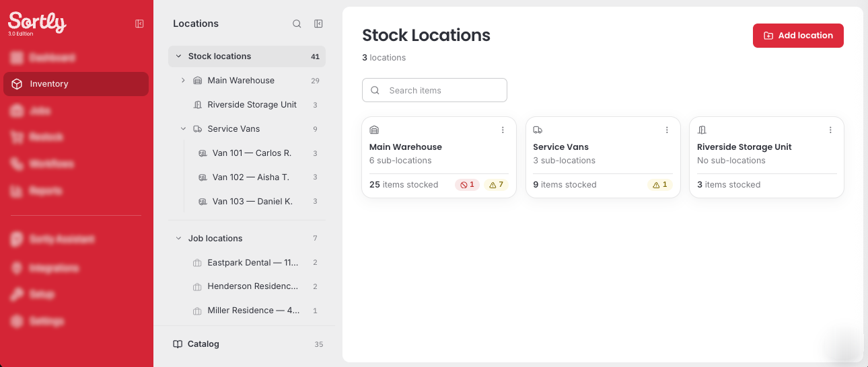This screenshot has height=367, width=868.
Task: Click the Stock locations count 41
Action: point(315,57)
